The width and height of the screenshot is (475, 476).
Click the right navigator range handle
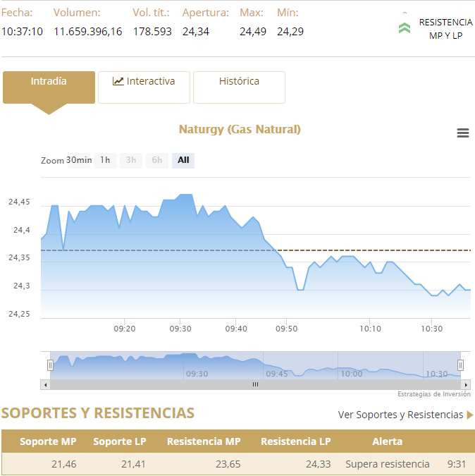click(460, 365)
